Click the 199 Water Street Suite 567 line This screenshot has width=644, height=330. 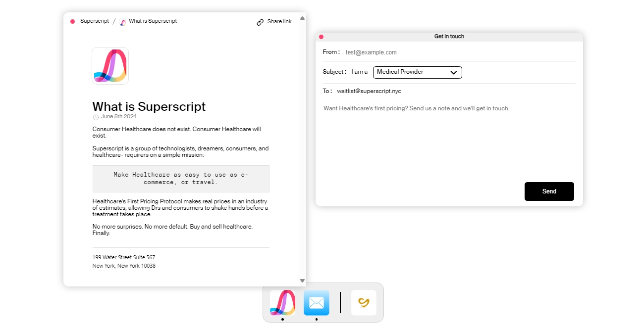124,258
